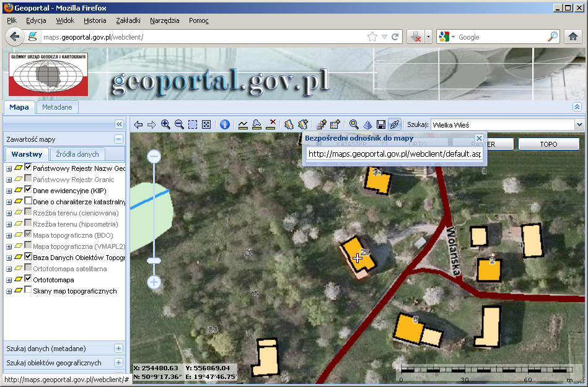The image size is (588, 387).
Task: Click map composition icon with plus
Action: [303, 124]
